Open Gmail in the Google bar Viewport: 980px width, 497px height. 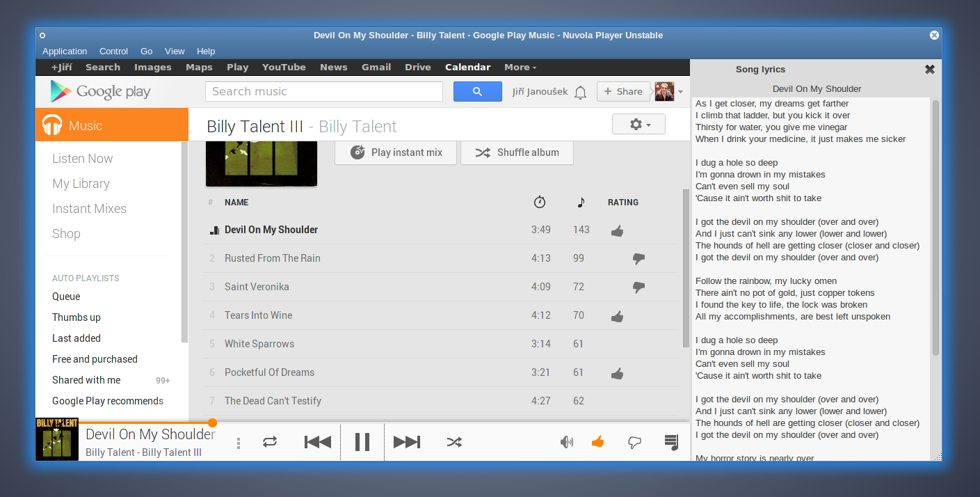(376, 67)
